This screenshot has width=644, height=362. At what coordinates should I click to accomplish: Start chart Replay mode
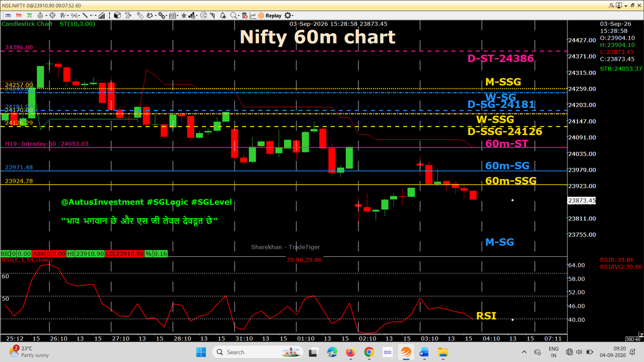pos(269,16)
